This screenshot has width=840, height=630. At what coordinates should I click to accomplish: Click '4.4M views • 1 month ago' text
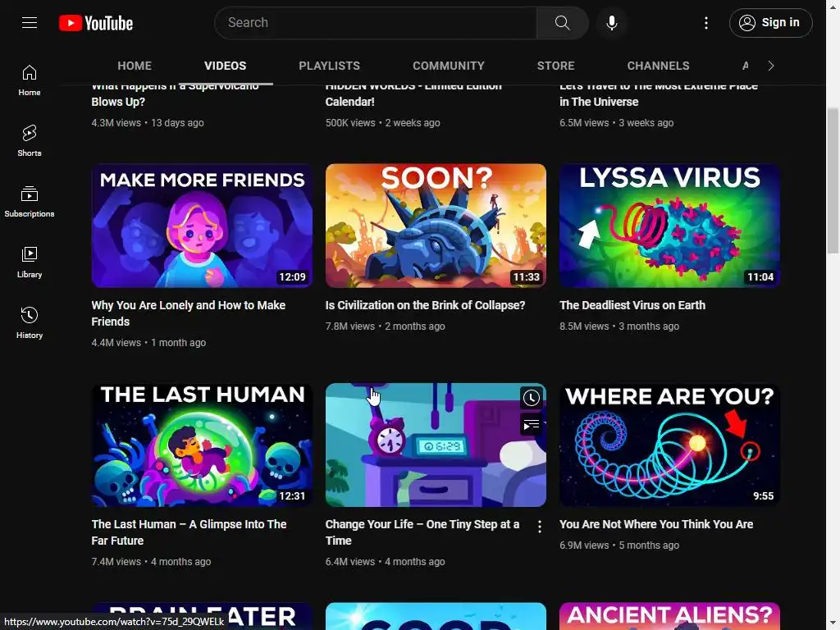click(148, 343)
